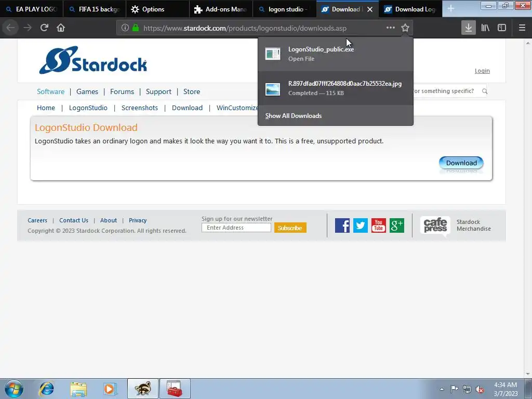Image resolution: width=532 pixels, height=399 pixels.
Task: Go to the Software section
Action: coord(50,91)
